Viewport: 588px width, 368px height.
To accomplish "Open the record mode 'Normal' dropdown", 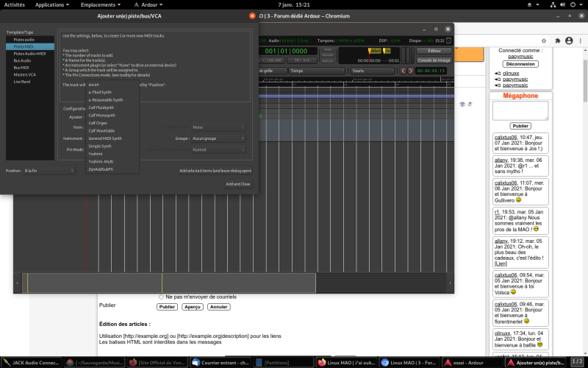I will click(218, 149).
